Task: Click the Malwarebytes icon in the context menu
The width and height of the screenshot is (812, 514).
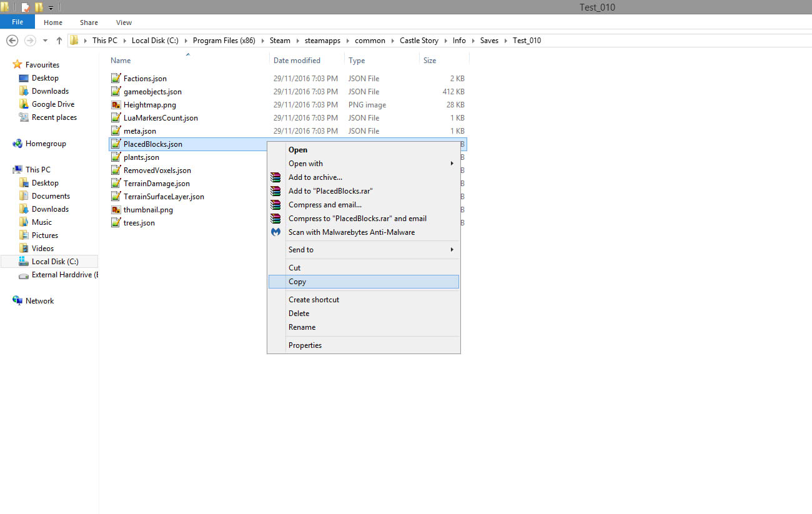Action: 275,232
